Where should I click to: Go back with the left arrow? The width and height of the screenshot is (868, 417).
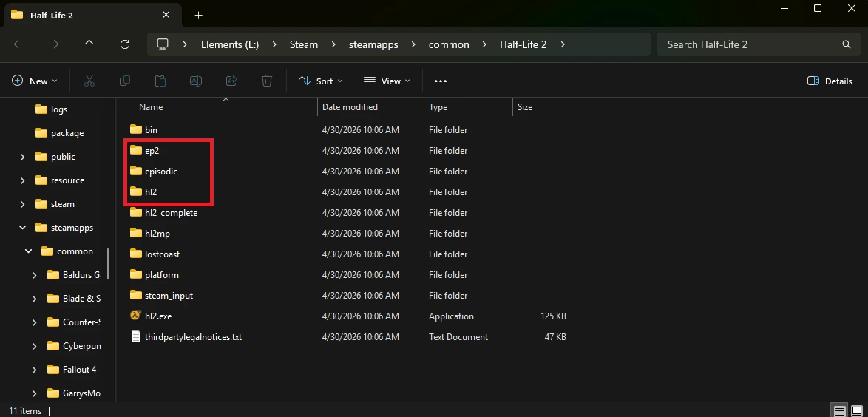coord(18,44)
